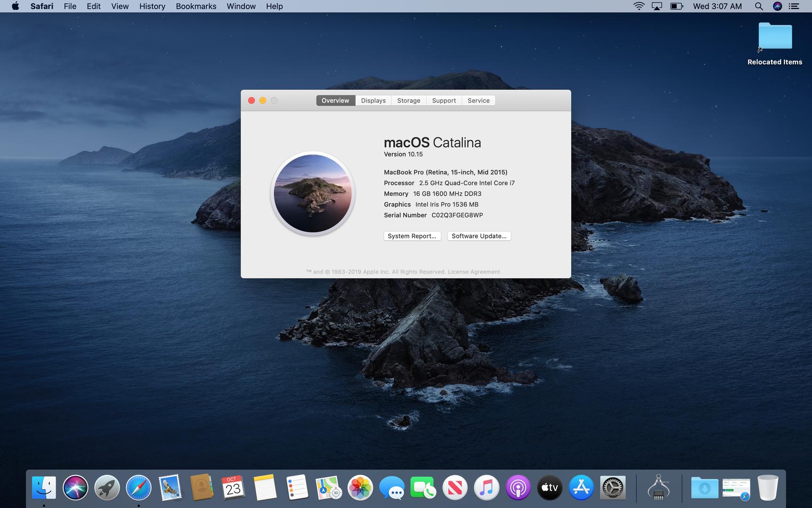Open Apple TV app in Dock
The height and width of the screenshot is (508, 812).
[549, 487]
